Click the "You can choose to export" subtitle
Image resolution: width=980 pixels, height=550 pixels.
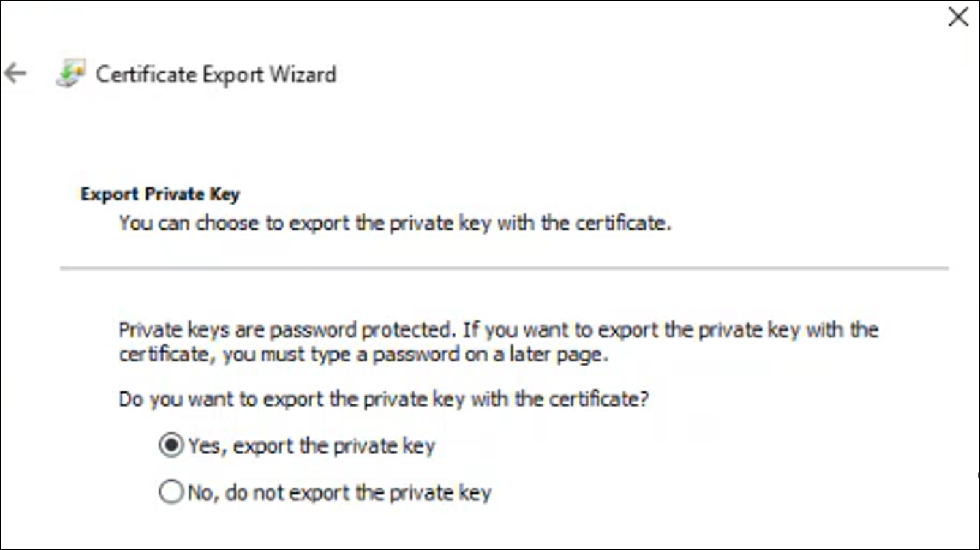[x=395, y=223]
